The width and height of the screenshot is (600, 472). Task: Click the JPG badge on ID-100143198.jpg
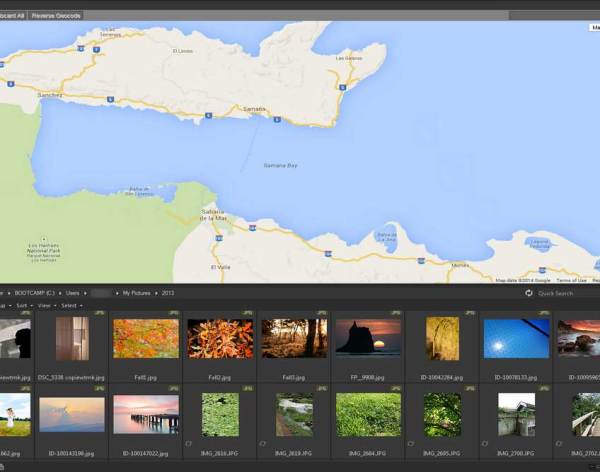[x=99, y=389]
